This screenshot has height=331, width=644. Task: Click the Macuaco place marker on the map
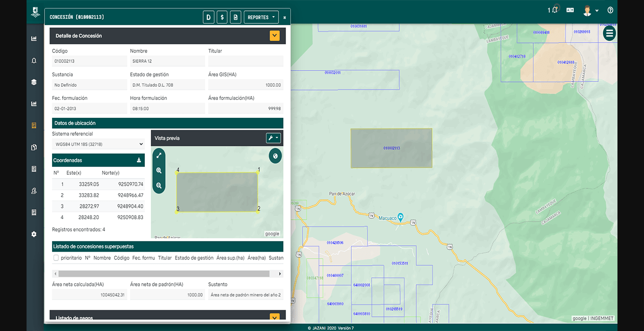400,217
